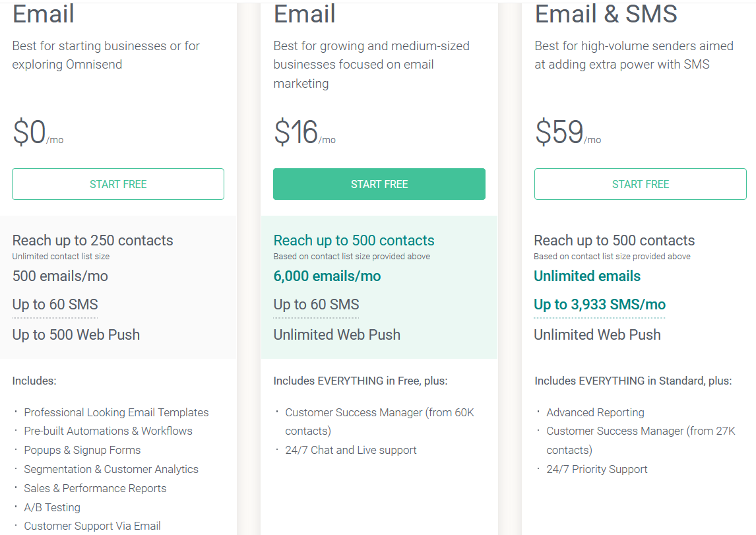Click the "24/7 Priority Support" item
The image size is (756, 535).
[596, 470]
